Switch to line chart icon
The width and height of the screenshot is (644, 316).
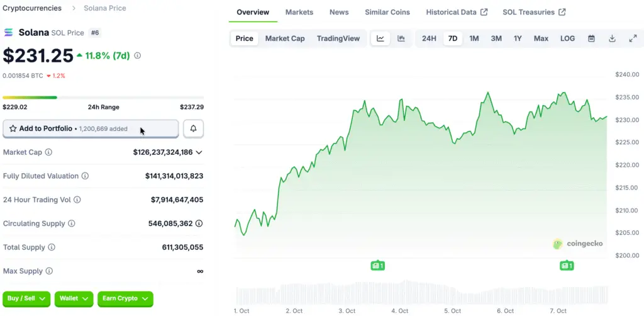(x=380, y=38)
